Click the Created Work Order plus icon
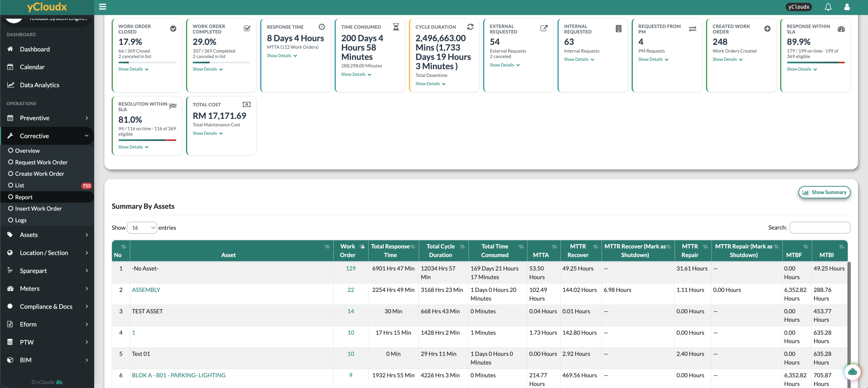This screenshot has width=868, height=388. 767,29
